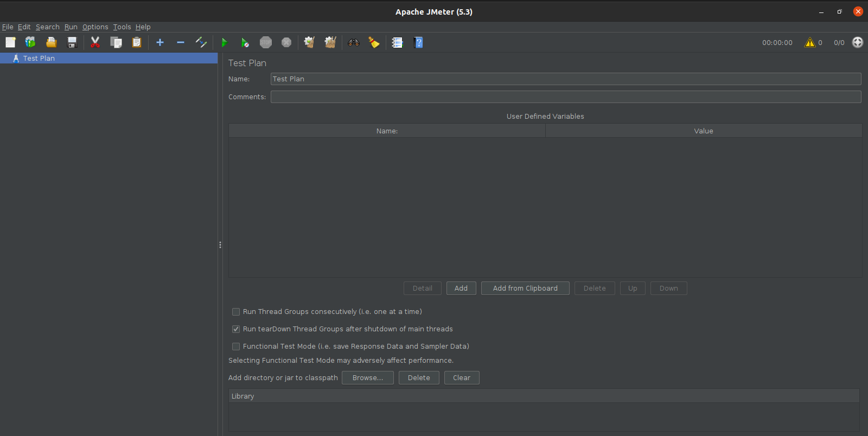The width and height of the screenshot is (868, 436).
Task: Click the classpath Delete button
Action: point(419,378)
